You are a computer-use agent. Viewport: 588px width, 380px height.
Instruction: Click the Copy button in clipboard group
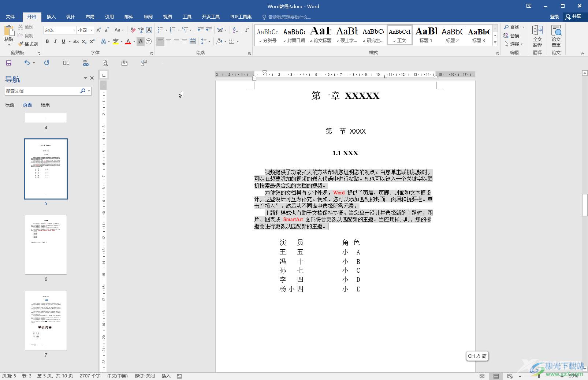(x=26, y=36)
